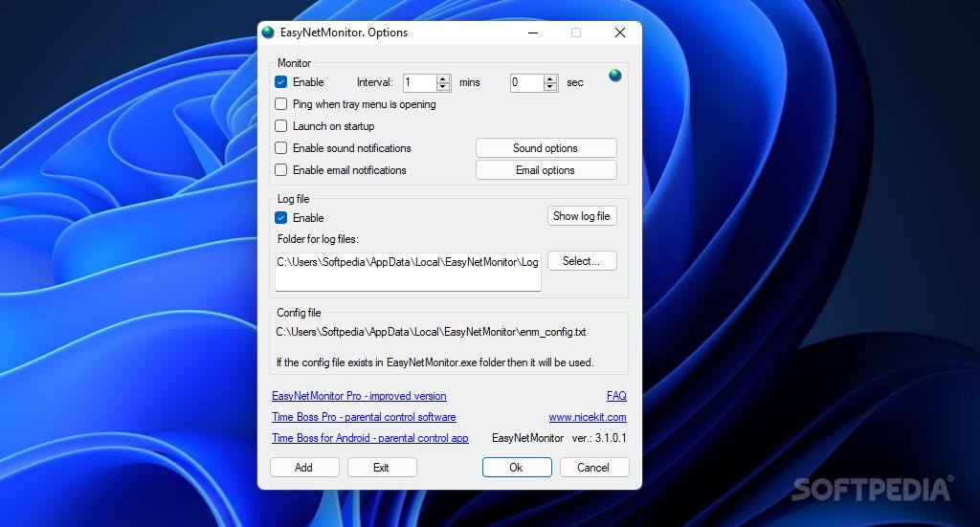Click the config file exists note text

tap(435, 362)
